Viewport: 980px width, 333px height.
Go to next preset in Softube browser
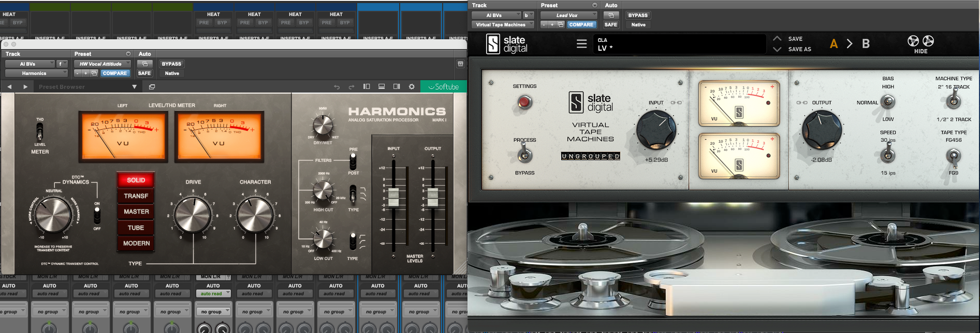coord(25,87)
